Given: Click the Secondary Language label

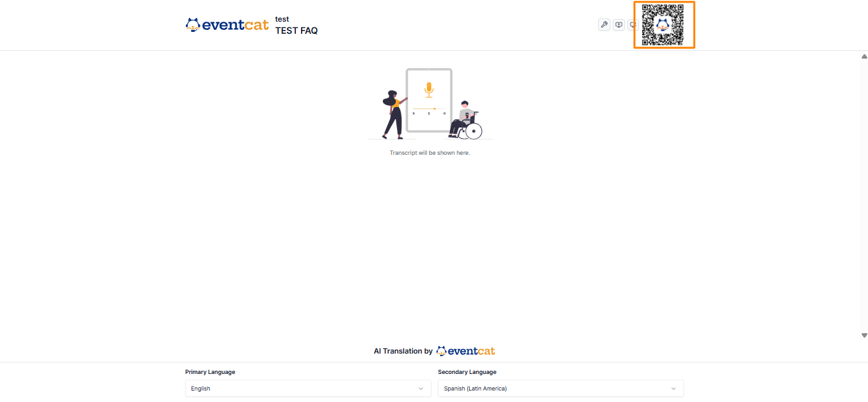Looking at the screenshot, I should coord(467,372).
